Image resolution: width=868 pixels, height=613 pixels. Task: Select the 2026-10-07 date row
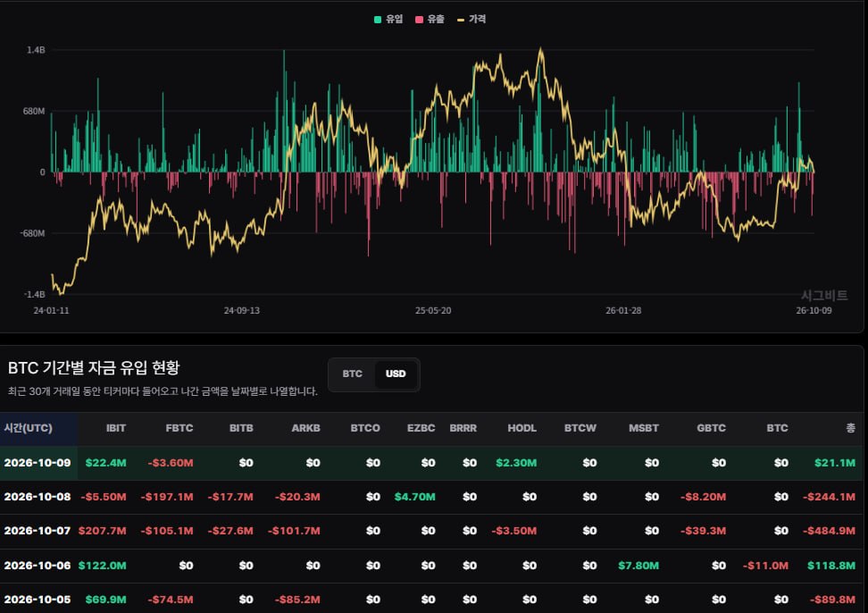tap(432, 531)
